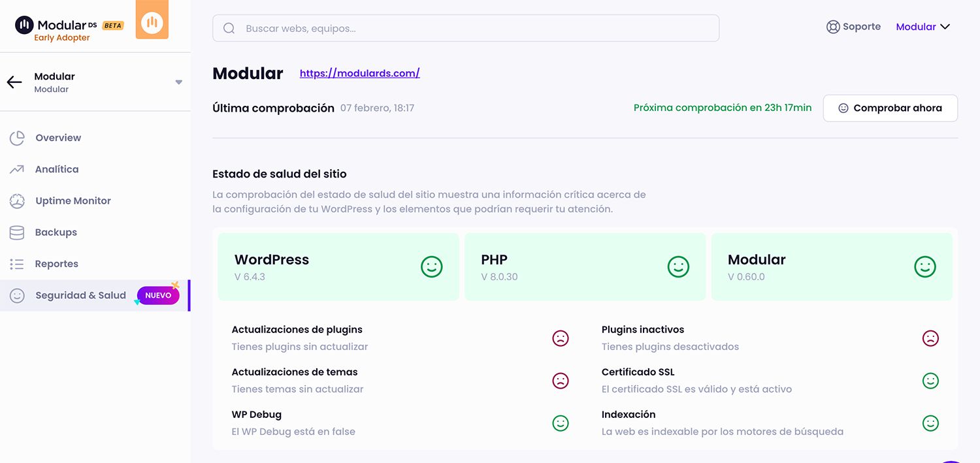Open Uptime Monitor page
980x463 pixels.
73,200
